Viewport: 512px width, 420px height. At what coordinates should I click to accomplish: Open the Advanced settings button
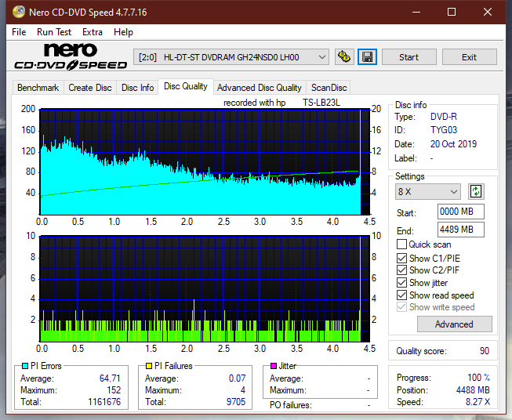pos(454,324)
